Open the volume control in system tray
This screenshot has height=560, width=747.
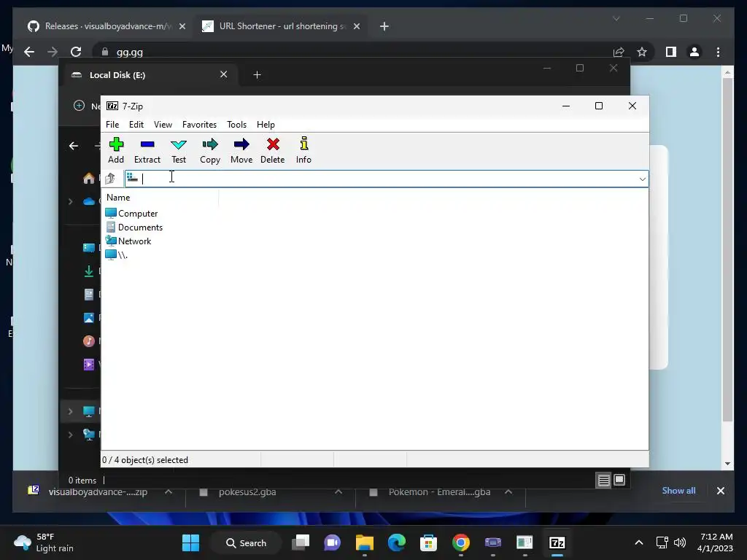pos(680,542)
